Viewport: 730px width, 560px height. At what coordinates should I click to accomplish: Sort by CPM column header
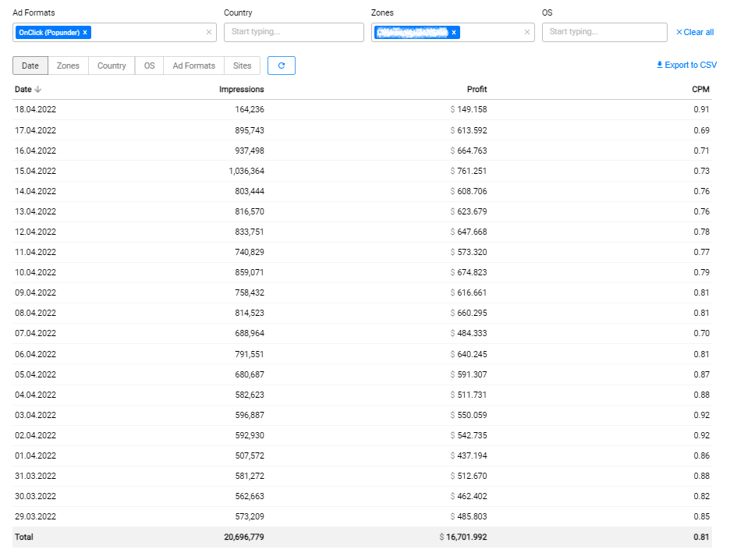point(700,90)
